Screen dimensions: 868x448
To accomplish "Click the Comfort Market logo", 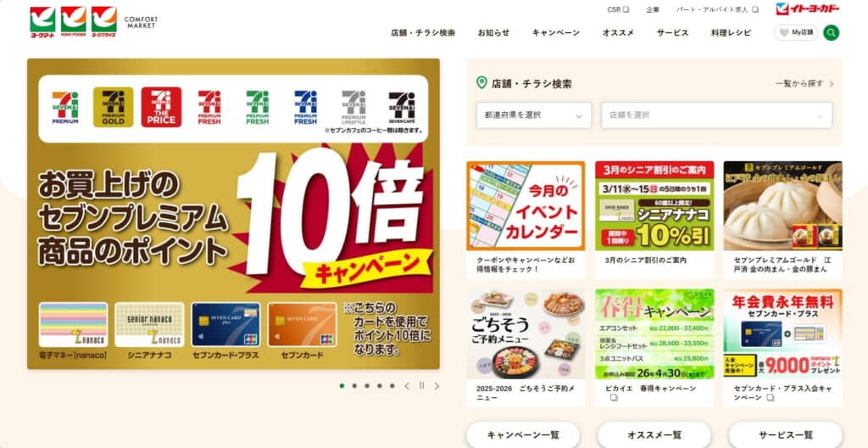I will click(x=141, y=22).
